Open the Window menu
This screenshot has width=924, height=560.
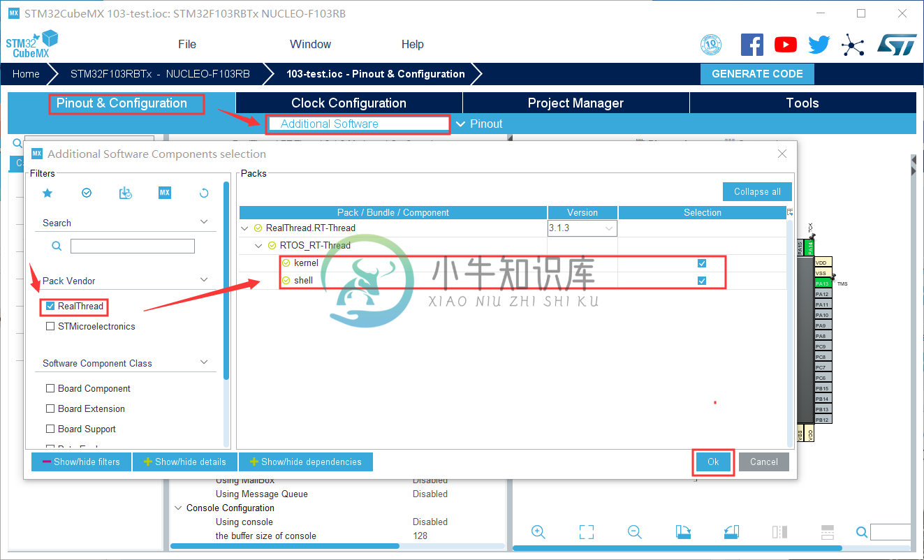[310, 44]
